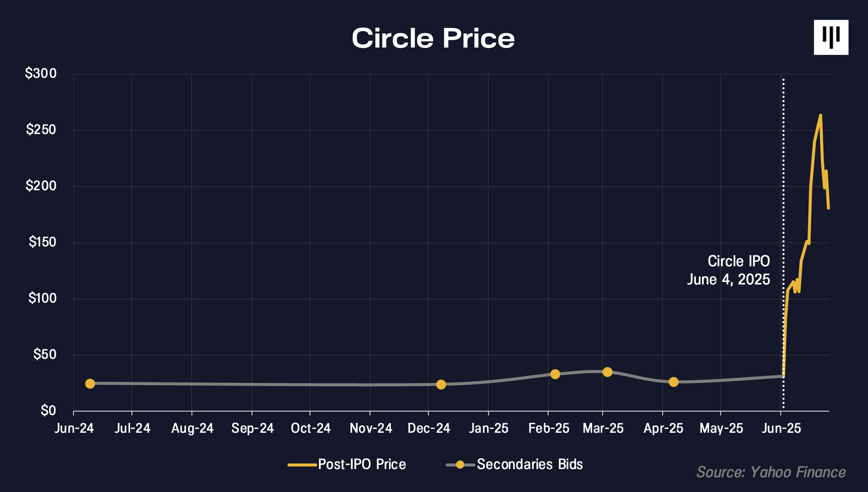Select the peak of the post-IPO price line
Image resolution: width=868 pixels, height=492 pixels.
click(x=820, y=115)
